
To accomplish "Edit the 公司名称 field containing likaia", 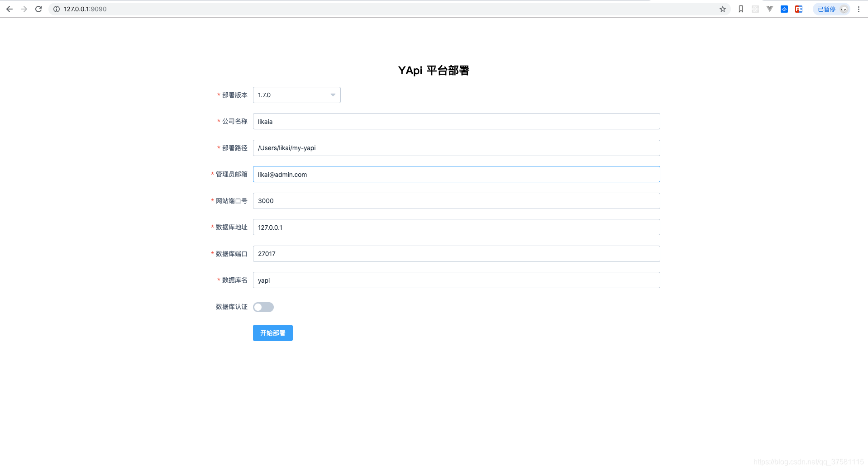I will click(x=457, y=121).
